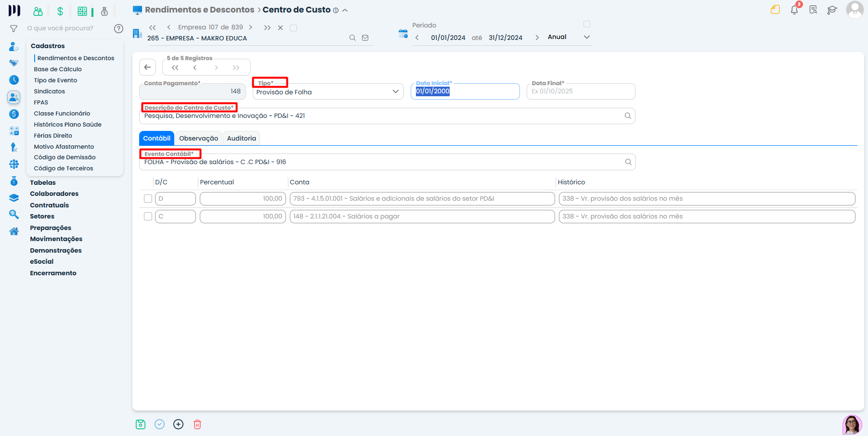Open the Tipo dropdown Provisão de Folha
The image size is (868, 436).
(328, 92)
